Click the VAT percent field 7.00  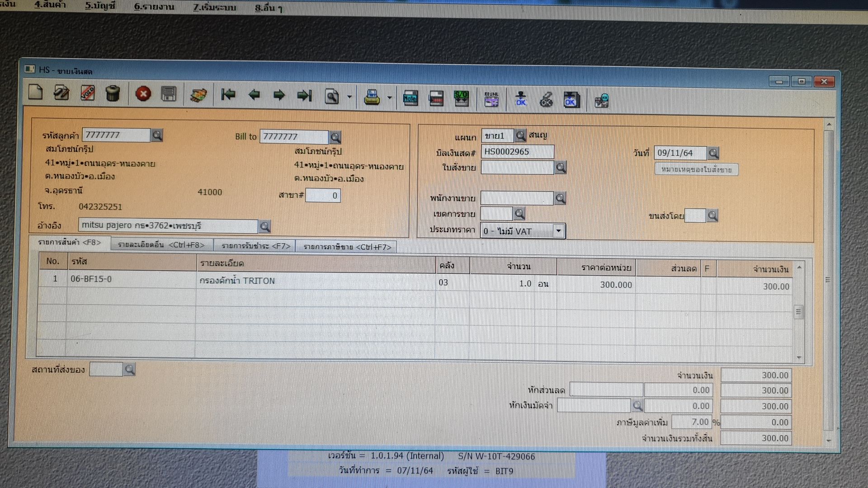tap(692, 422)
